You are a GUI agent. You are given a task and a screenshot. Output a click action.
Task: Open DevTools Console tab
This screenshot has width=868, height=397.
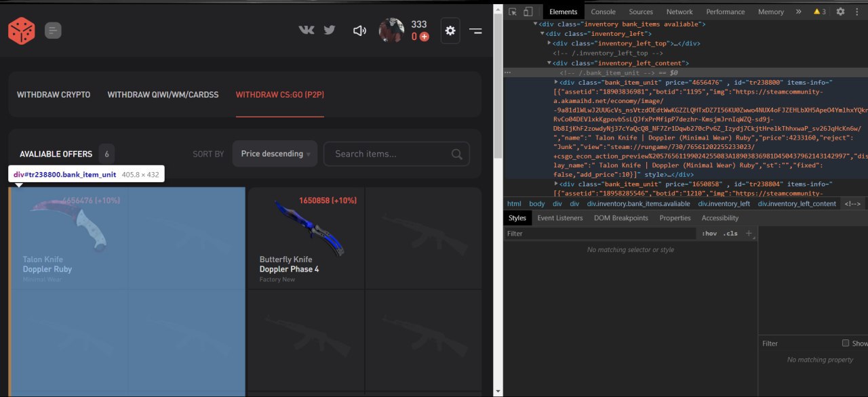click(x=604, y=12)
